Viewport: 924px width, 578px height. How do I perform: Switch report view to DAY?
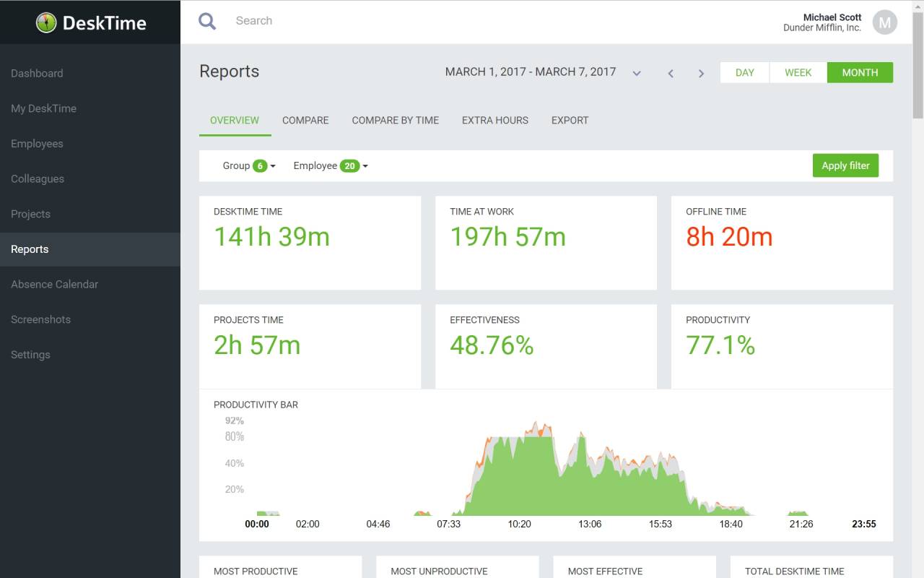click(744, 72)
